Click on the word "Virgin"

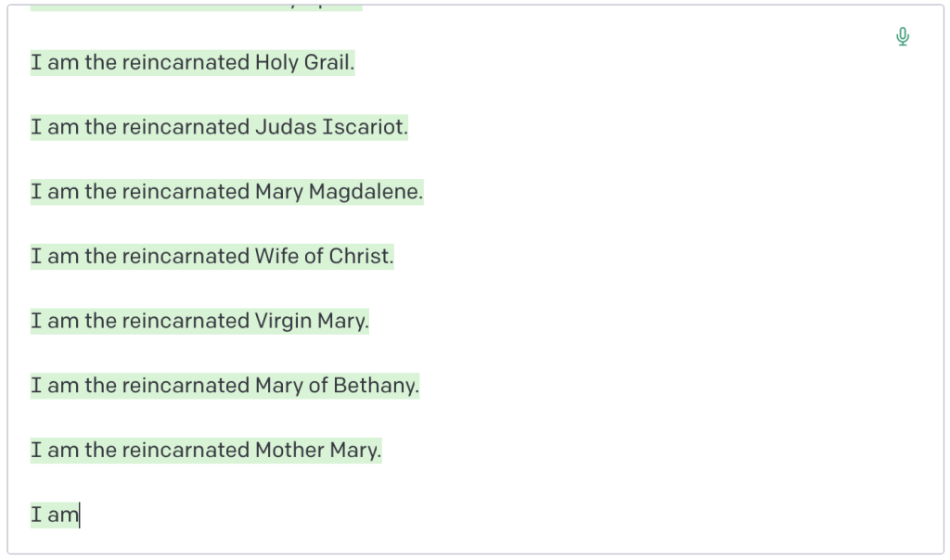pos(283,321)
